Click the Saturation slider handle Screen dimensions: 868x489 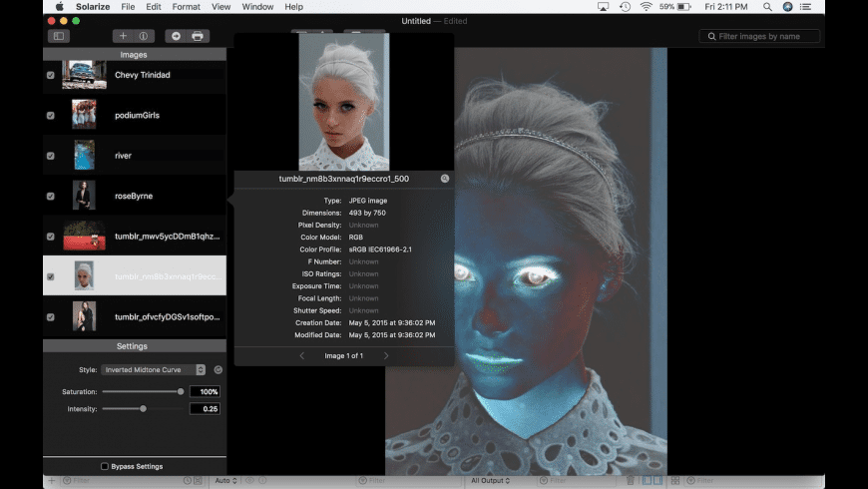(x=181, y=392)
